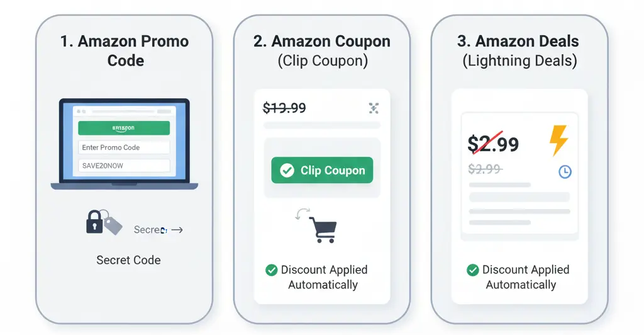The width and height of the screenshot is (644, 335).
Task: Click the green check in deals card
Action: [x=473, y=270]
